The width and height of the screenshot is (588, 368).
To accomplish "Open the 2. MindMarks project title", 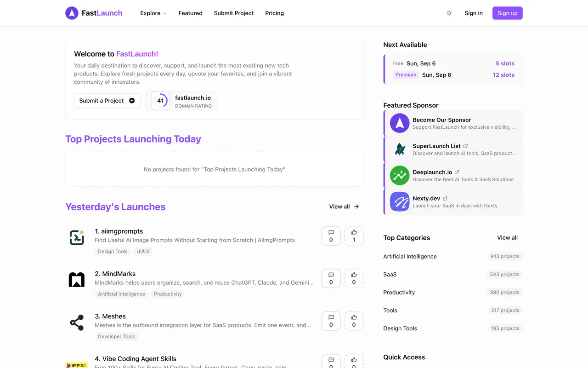I will (x=115, y=274).
